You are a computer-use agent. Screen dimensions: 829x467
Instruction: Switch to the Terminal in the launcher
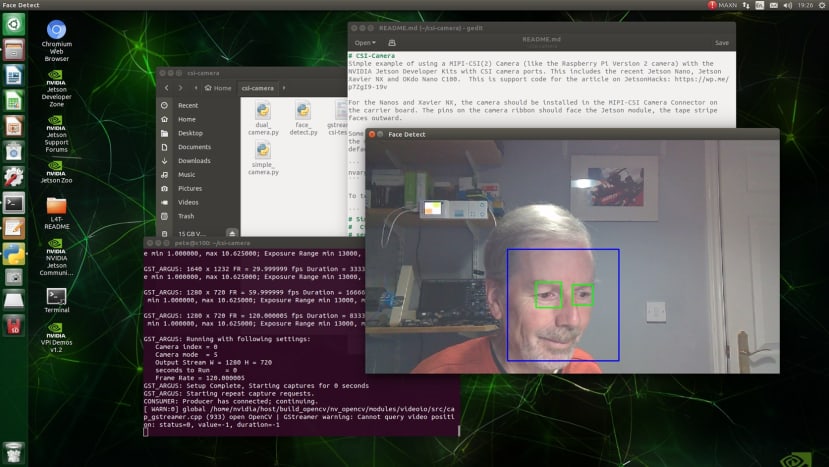tap(14, 203)
